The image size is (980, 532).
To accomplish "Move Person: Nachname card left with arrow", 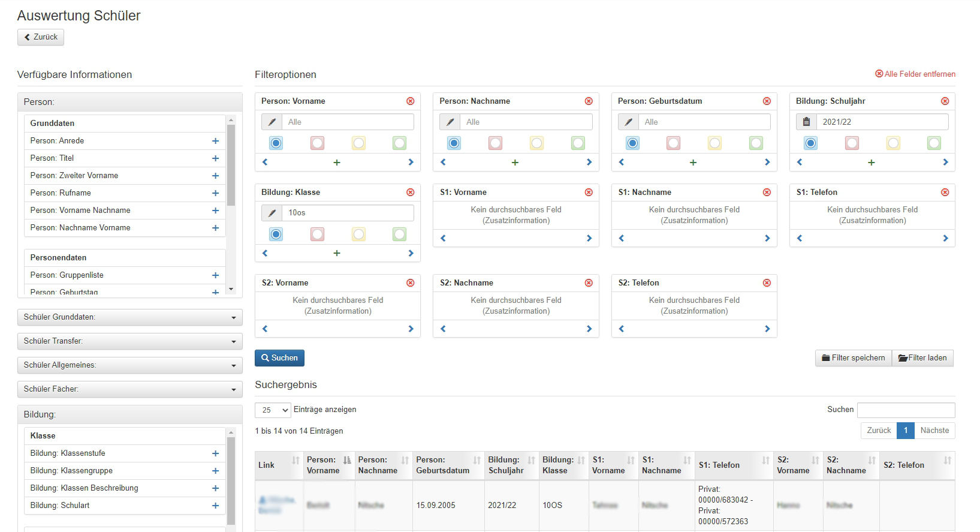I will tap(443, 162).
